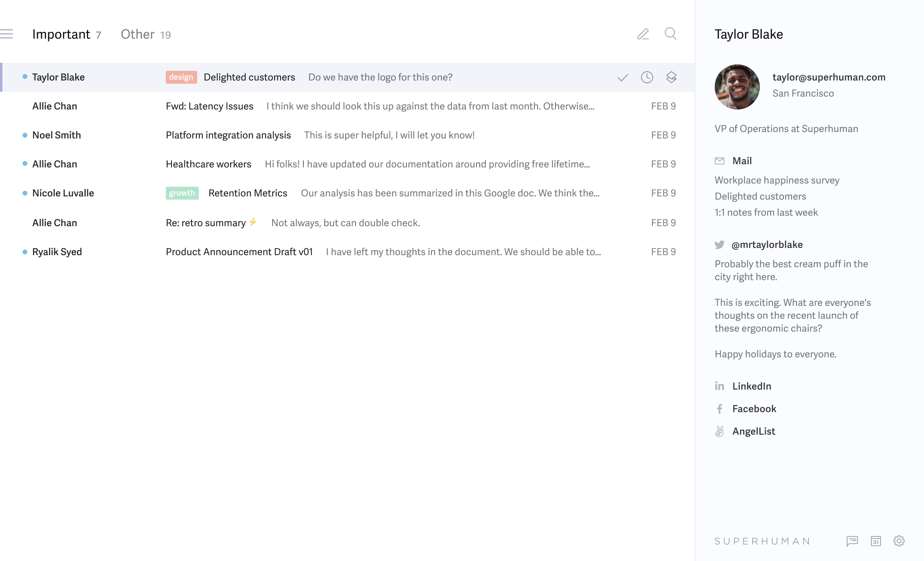Toggle unread dot on Nicole Luvalle email
Screen dimensions: 924x561
pyautogui.click(x=25, y=193)
